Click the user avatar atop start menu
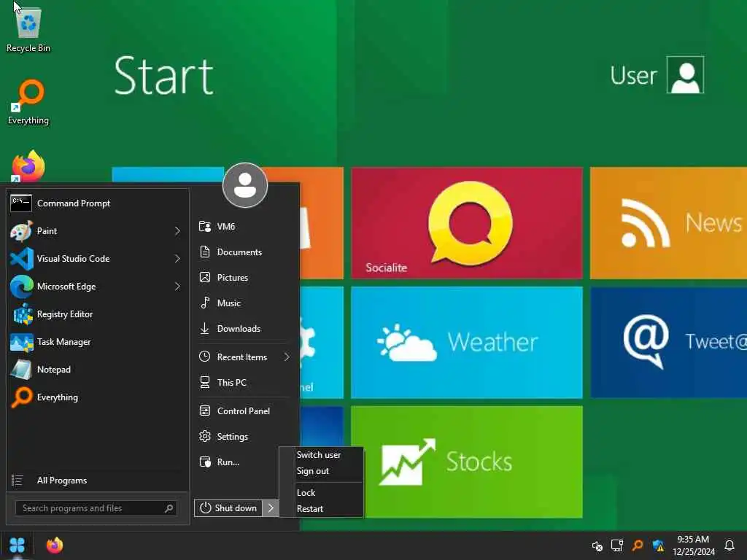The image size is (747, 560). click(245, 185)
